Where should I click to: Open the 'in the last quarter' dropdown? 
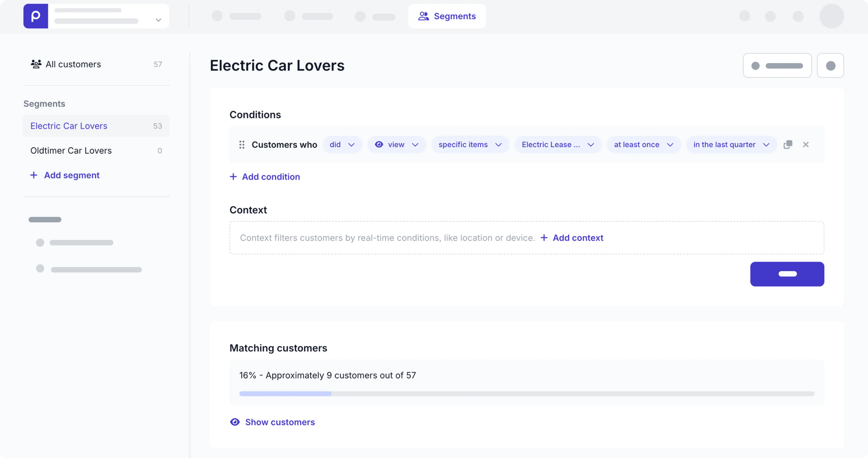[731, 145]
